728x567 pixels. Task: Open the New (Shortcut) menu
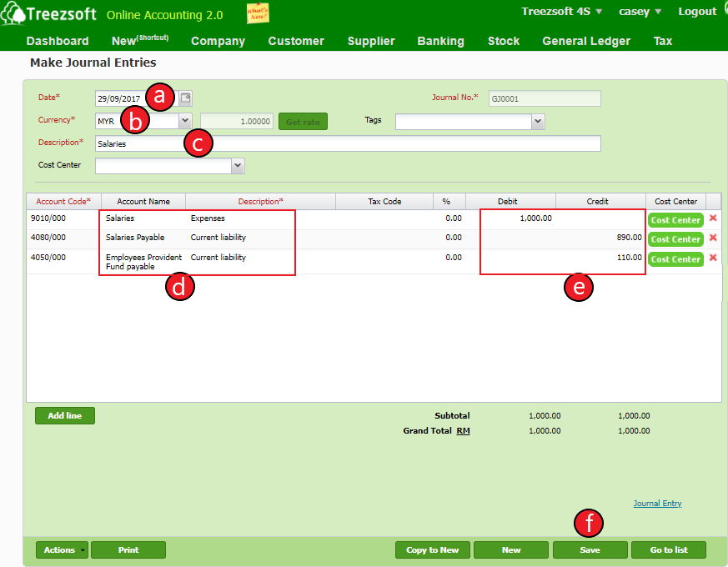140,40
